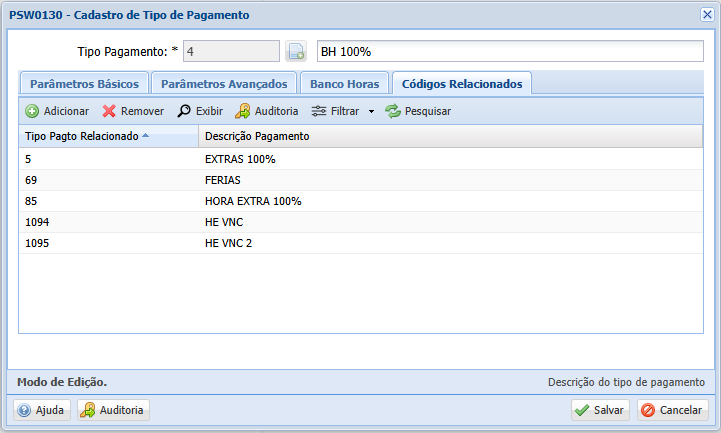Image resolution: width=721 pixels, height=433 pixels.
Task: Open the Parâmetros Avançados tab
Action: [x=224, y=84]
